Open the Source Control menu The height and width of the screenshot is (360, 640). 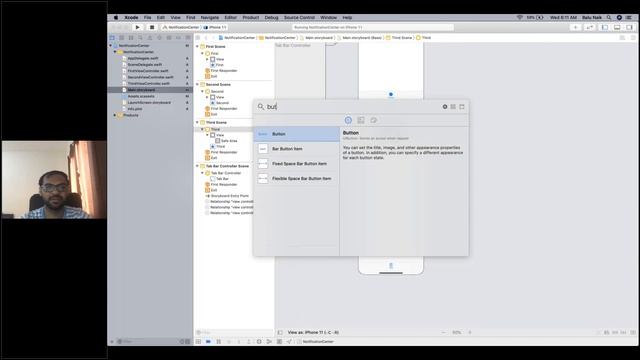click(x=299, y=18)
